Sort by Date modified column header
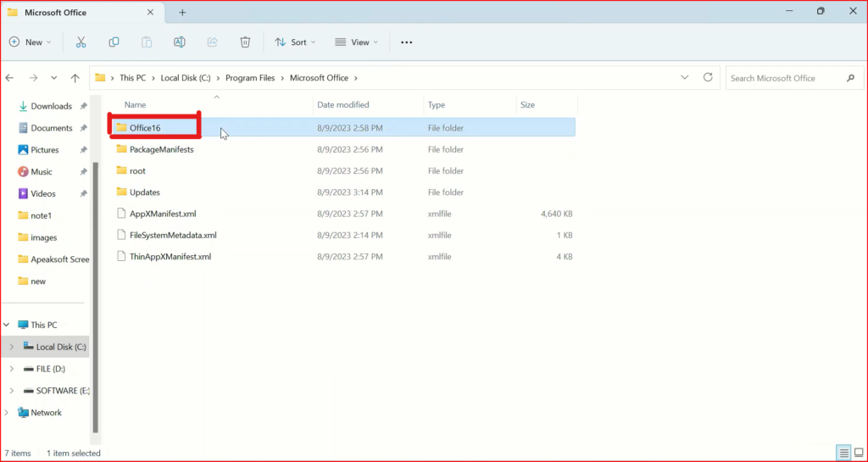 342,105
